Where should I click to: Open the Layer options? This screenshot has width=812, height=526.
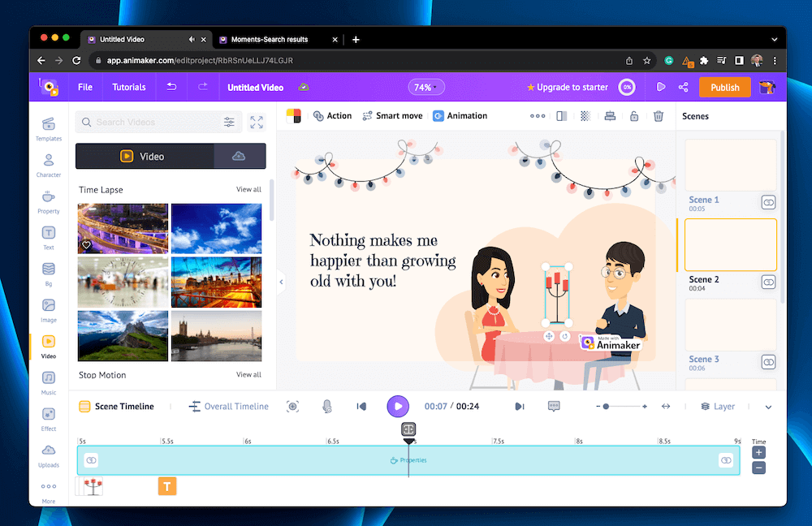718,407
